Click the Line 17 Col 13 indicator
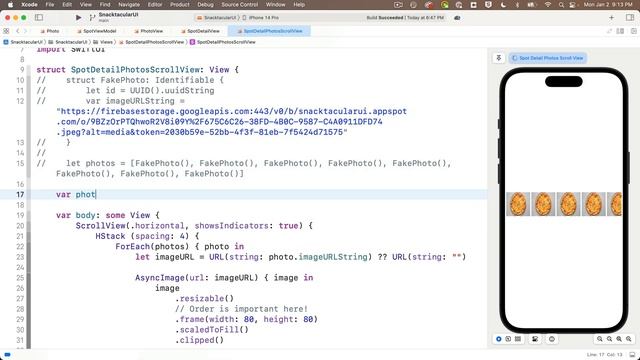Viewport: 640px width, 360px height. (x=605, y=355)
